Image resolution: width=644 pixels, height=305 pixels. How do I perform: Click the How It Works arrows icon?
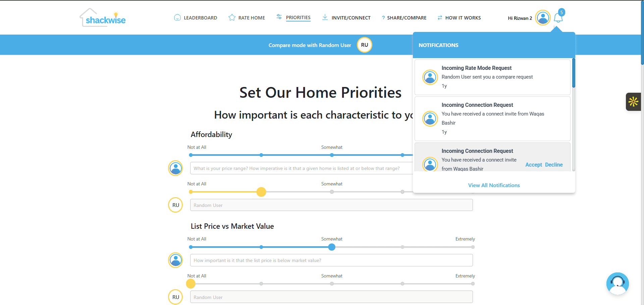click(440, 18)
